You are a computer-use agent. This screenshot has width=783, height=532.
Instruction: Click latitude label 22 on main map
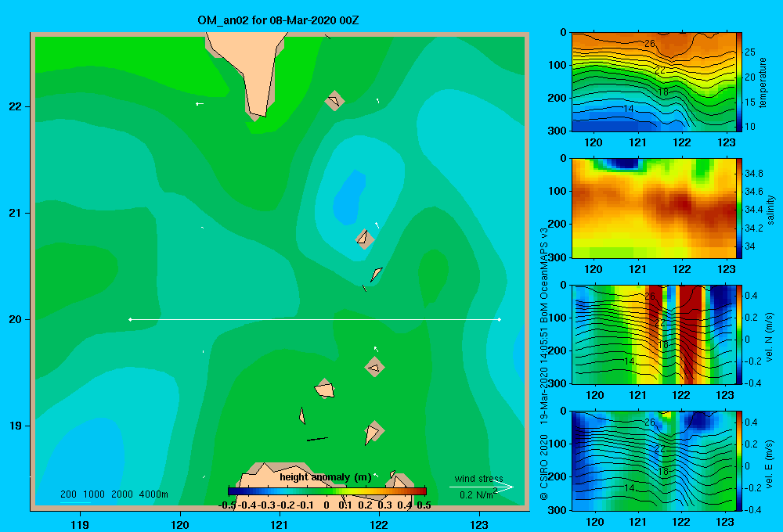pyautogui.click(x=16, y=107)
